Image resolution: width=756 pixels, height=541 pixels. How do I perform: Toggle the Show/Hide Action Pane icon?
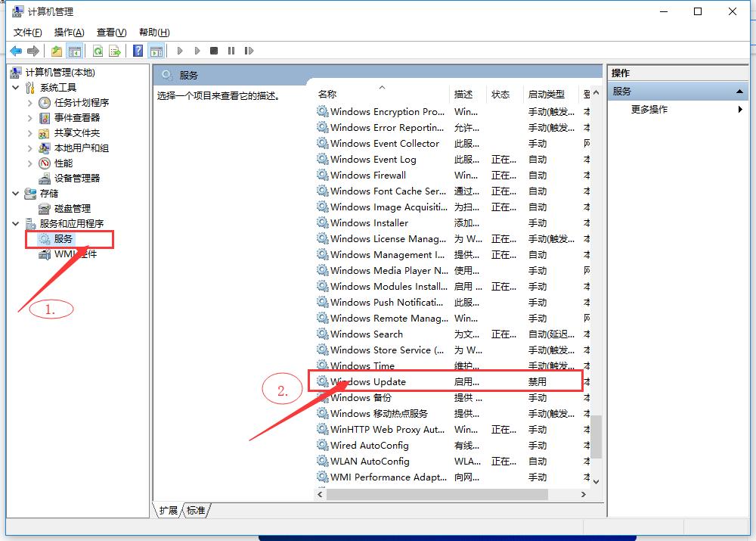click(156, 51)
